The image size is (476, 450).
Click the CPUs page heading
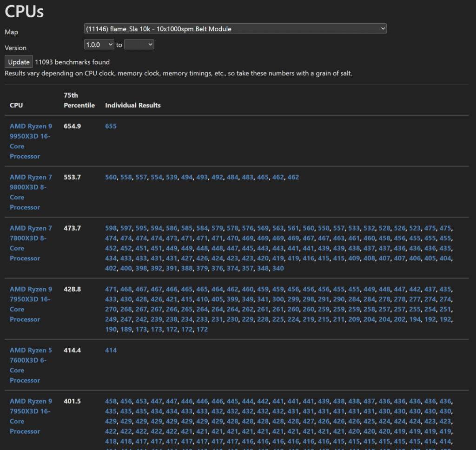point(24,12)
